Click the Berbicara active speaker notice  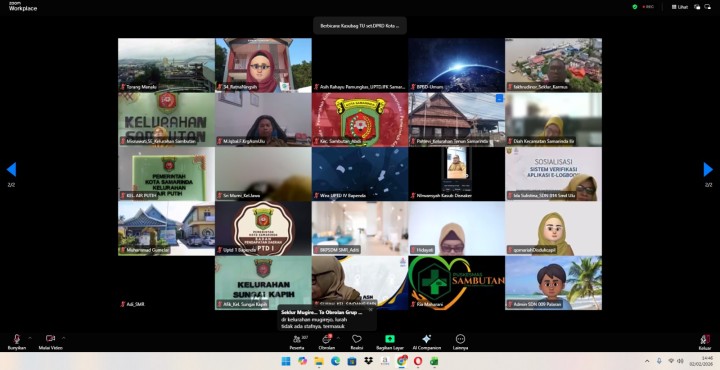(360, 26)
